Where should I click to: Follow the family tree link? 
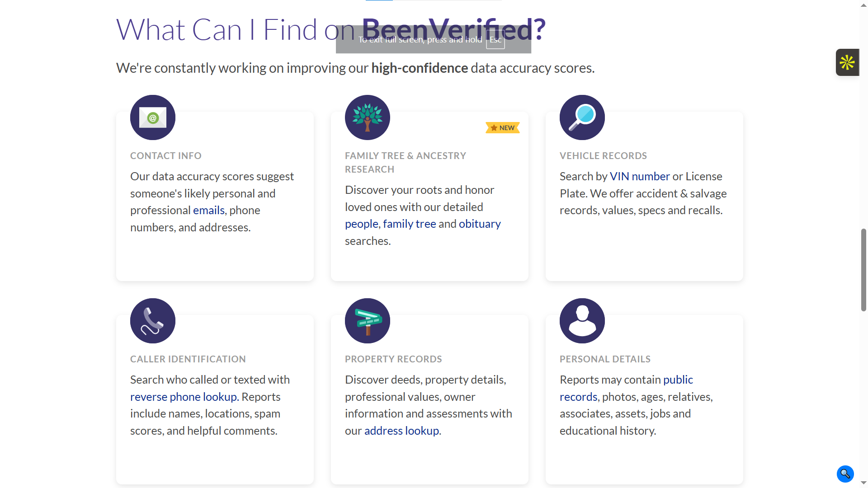tap(410, 224)
